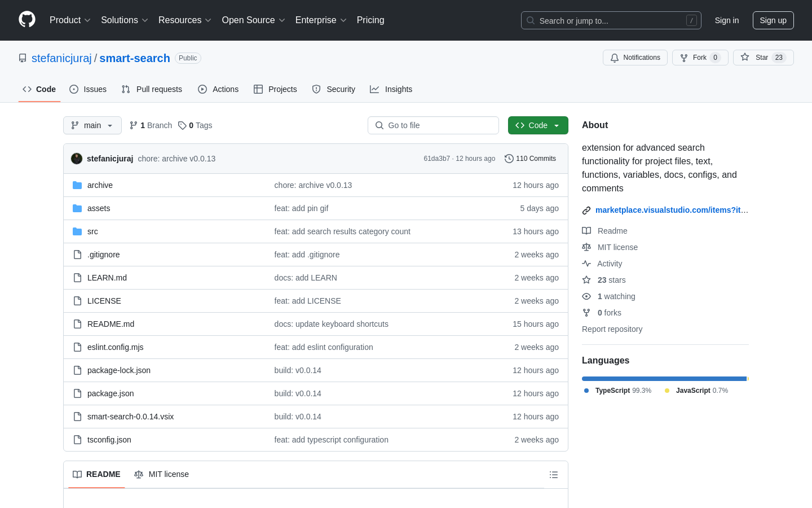
Task: Select the MIT license tab below file list
Action: pyautogui.click(x=161, y=474)
